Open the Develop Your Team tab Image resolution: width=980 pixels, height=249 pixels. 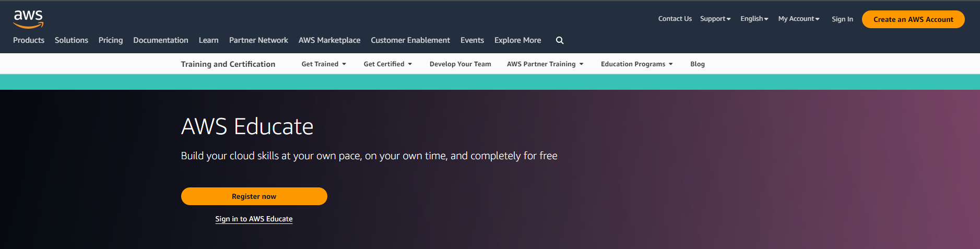[461, 64]
